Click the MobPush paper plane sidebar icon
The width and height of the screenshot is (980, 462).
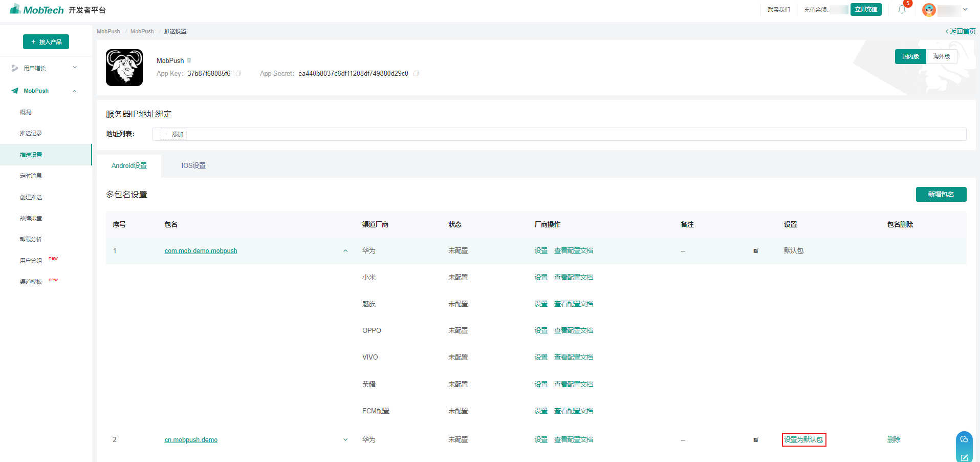point(15,91)
